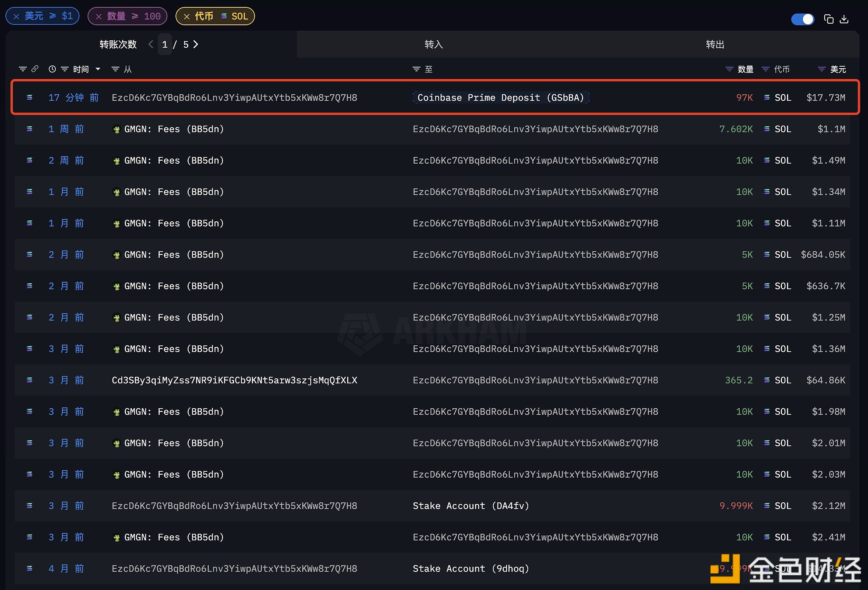Click the SOL token icon in the $636.7K row
Viewport: 868px width, 590px height.
767,286
